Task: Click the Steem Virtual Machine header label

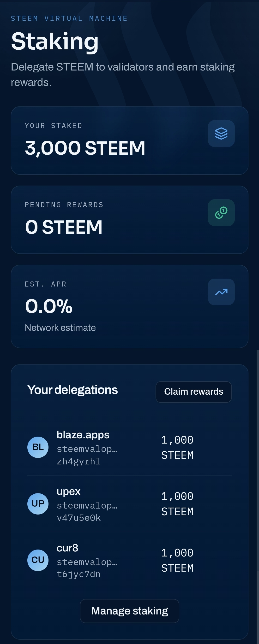Action: pos(69,18)
